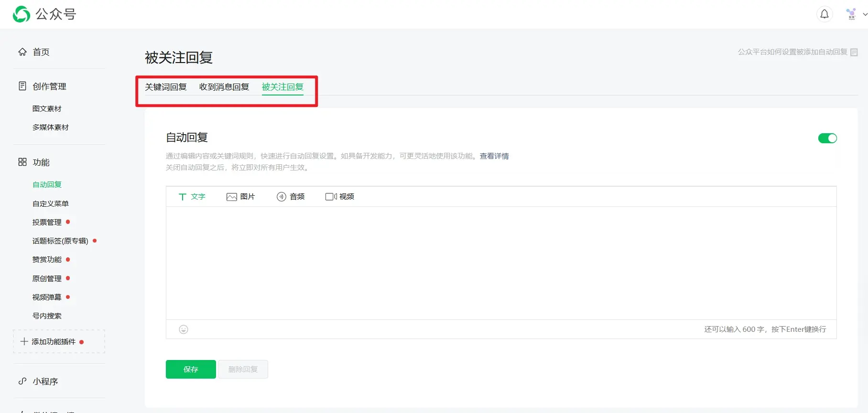The width and height of the screenshot is (868, 413).
Task: Open the 查看详情 link
Action: (x=494, y=156)
